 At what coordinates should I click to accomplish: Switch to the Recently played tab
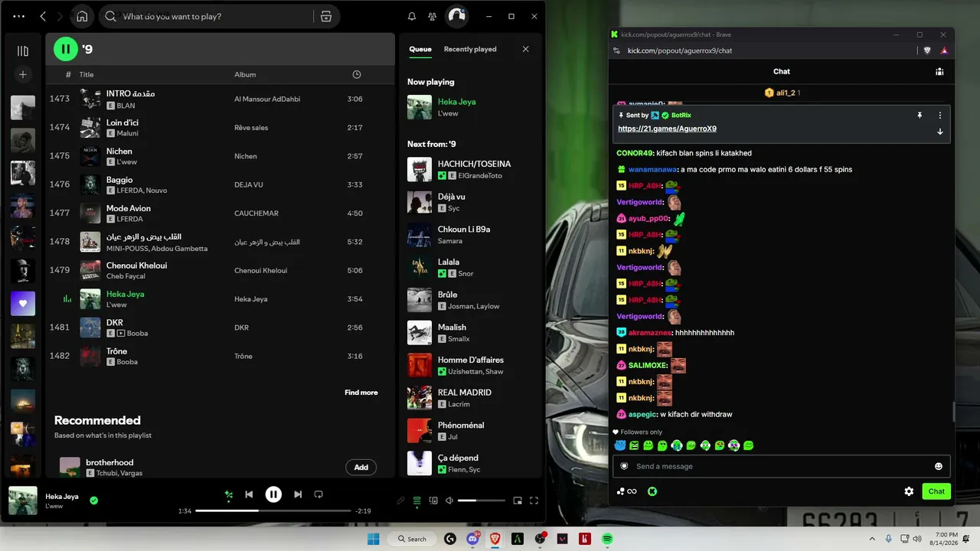[470, 49]
